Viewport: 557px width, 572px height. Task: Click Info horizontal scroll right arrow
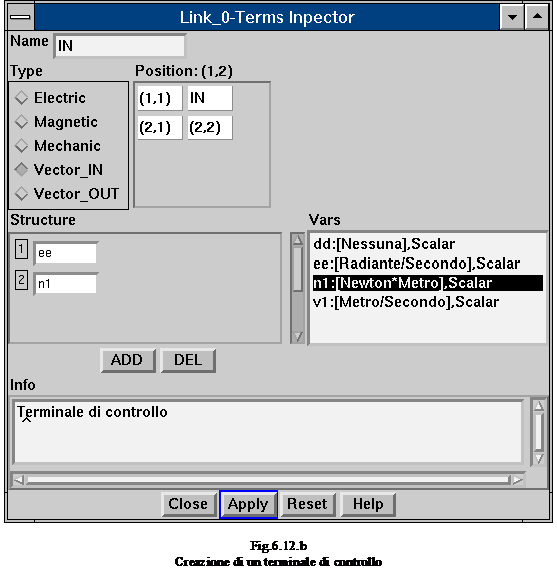click(518, 480)
